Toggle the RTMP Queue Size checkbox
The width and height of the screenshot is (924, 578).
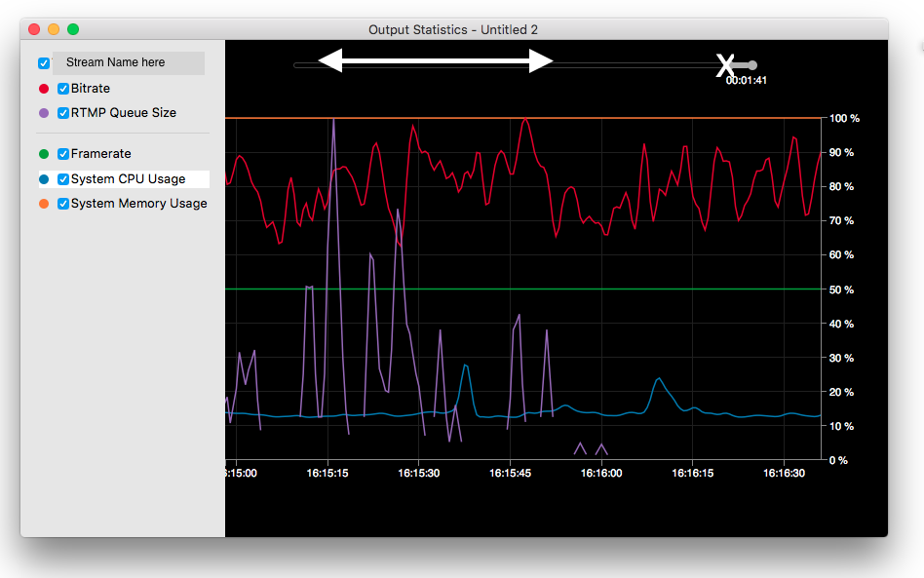pyautogui.click(x=63, y=112)
